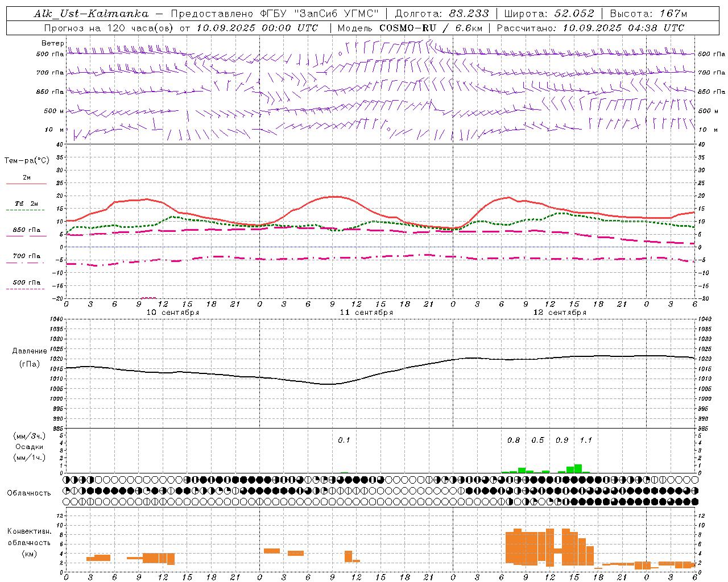Click the 10 сентября date label
This screenshot has width=728, height=582.
click(x=173, y=313)
